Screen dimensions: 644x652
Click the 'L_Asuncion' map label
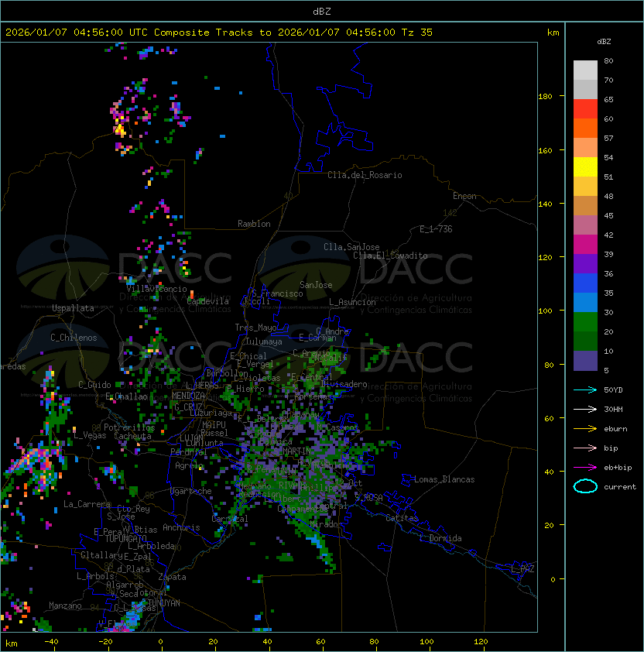[x=352, y=302]
